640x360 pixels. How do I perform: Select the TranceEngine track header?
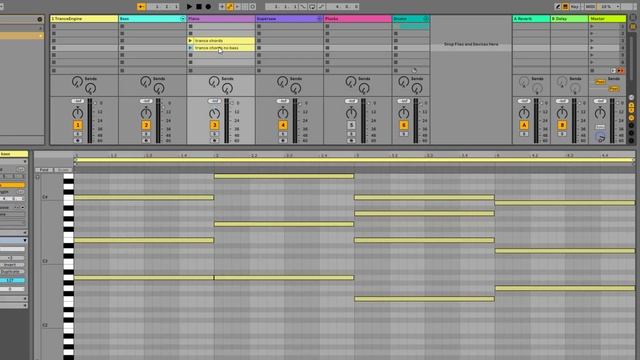pos(84,19)
